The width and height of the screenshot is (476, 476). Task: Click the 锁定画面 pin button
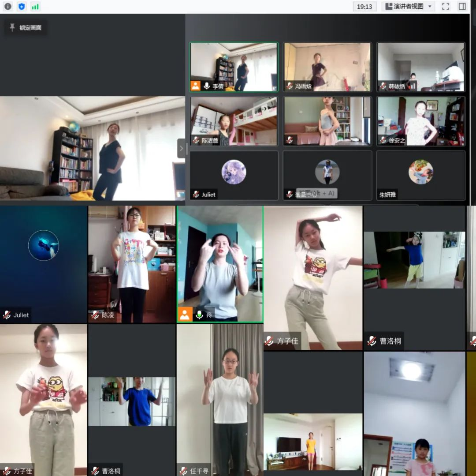[x=26, y=28]
